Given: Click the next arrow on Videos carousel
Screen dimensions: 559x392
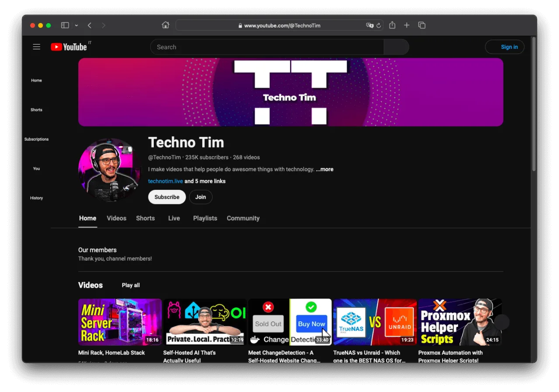Looking at the screenshot, I should click(502, 322).
